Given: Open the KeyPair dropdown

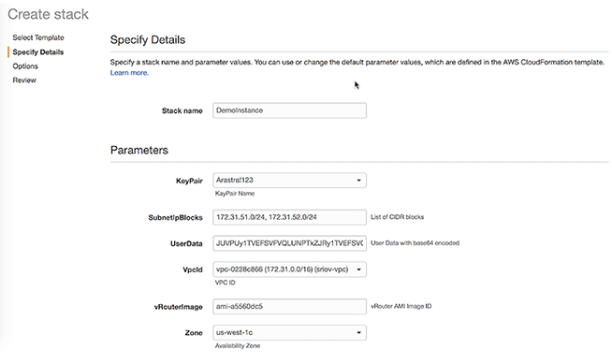Looking at the screenshot, I should click(x=289, y=181).
